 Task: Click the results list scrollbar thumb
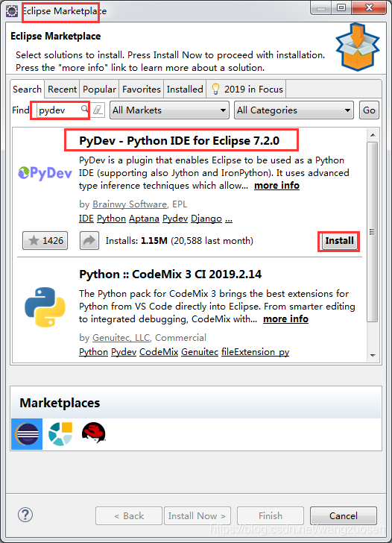[x=373, y=232]
